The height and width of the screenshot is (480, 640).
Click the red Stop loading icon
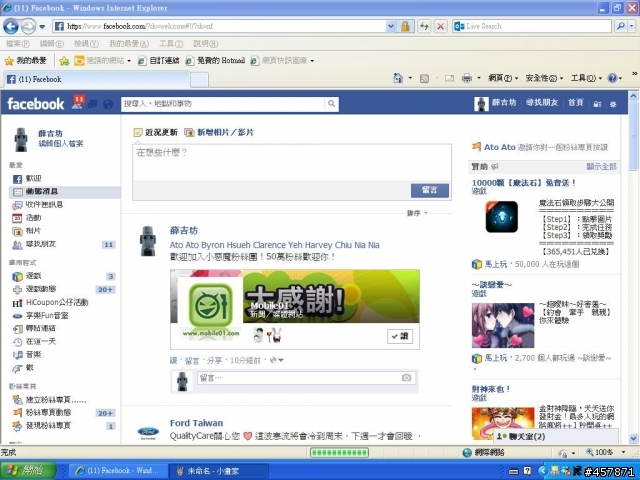pos(440,27)
